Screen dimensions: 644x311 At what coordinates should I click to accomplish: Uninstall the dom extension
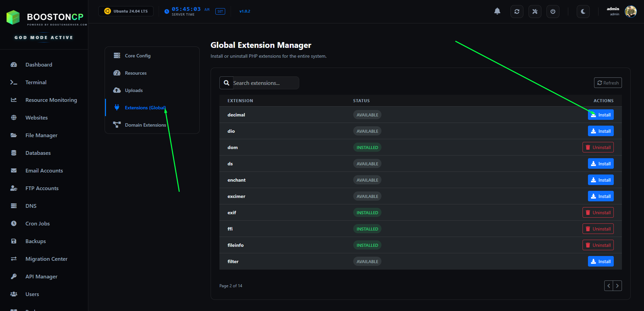(x=598, y=147)
